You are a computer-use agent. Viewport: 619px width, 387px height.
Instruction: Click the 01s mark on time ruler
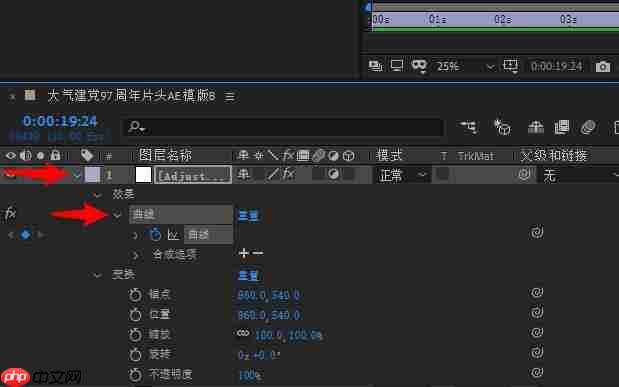437,19
